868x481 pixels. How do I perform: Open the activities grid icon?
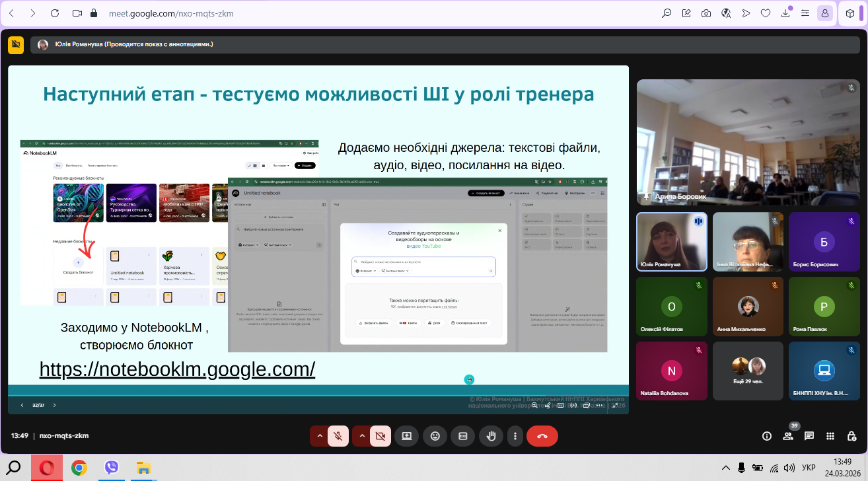point(830,436)
